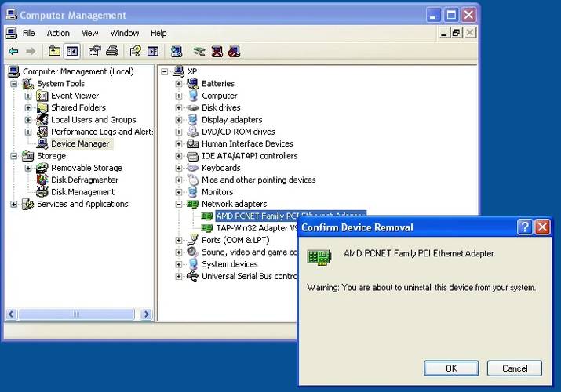Click the Update driver toolbar icon
This screenshot has height=392, width=561.
tap(199, 52)
